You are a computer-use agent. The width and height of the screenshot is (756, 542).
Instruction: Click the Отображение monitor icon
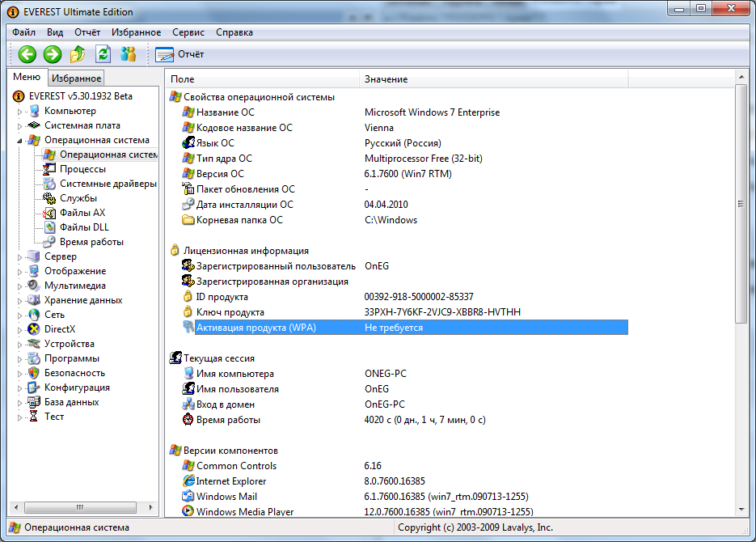(x=34, y=271)
